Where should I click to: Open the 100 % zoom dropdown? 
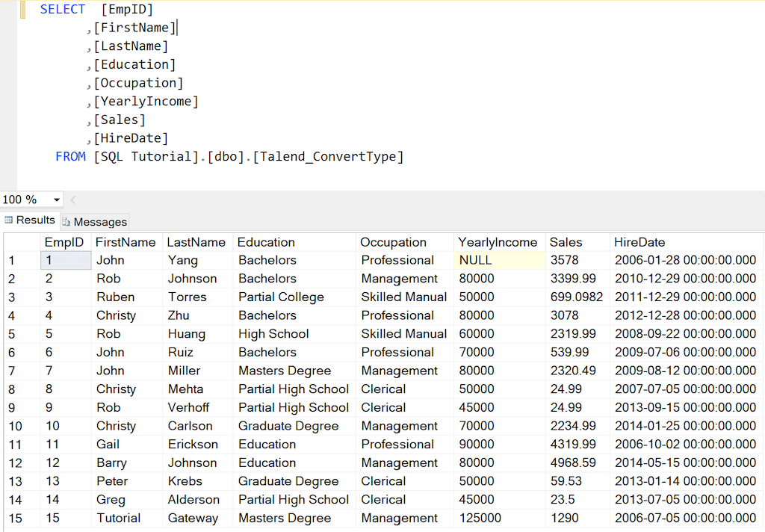(57, 200)
